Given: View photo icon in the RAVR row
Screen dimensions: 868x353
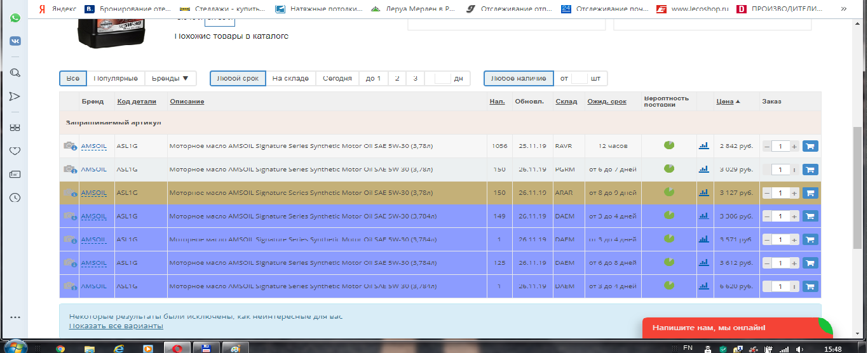Looking at the screenshot, I should [70, 146].
